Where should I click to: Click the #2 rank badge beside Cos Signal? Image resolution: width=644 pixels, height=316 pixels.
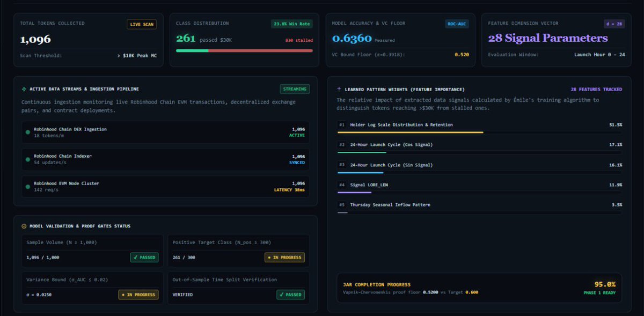[342, 144]
